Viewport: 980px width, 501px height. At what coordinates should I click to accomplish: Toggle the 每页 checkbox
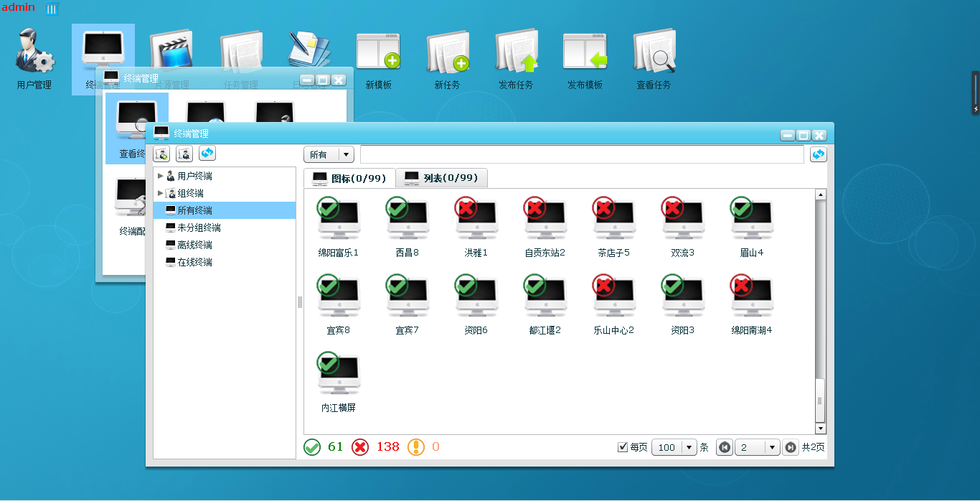[623, 447]
